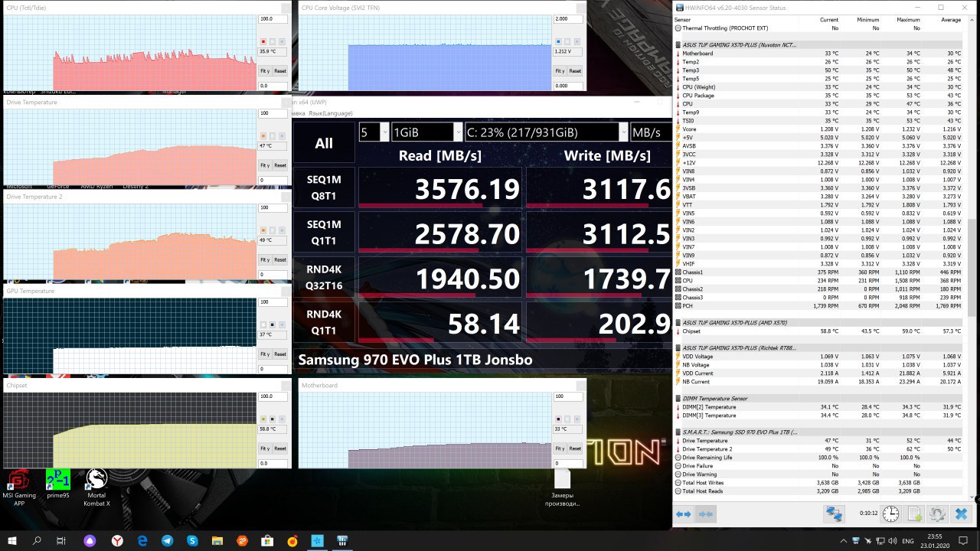Switch to HWiNFO taskbar icon
The width and height of the screenshot is (980, 551).
[x=342, y=540]
